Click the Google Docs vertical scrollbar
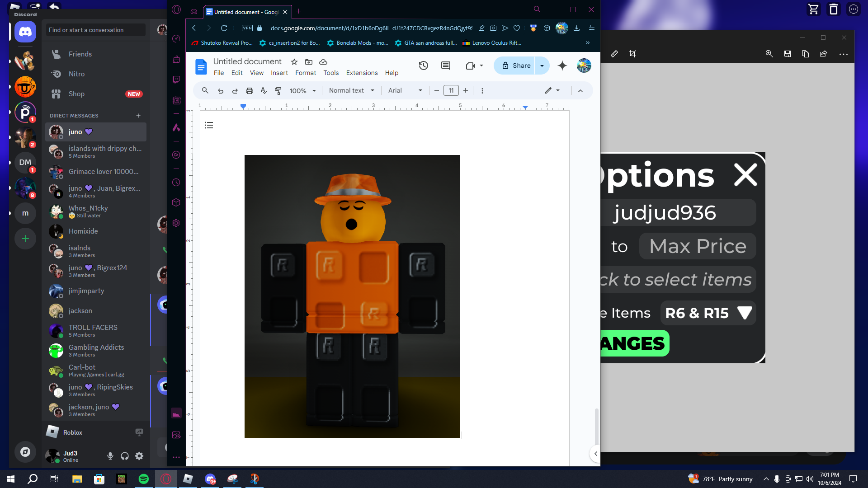This screenshot has height=488, width=868. pyautogui.click(x=596, y=426)
